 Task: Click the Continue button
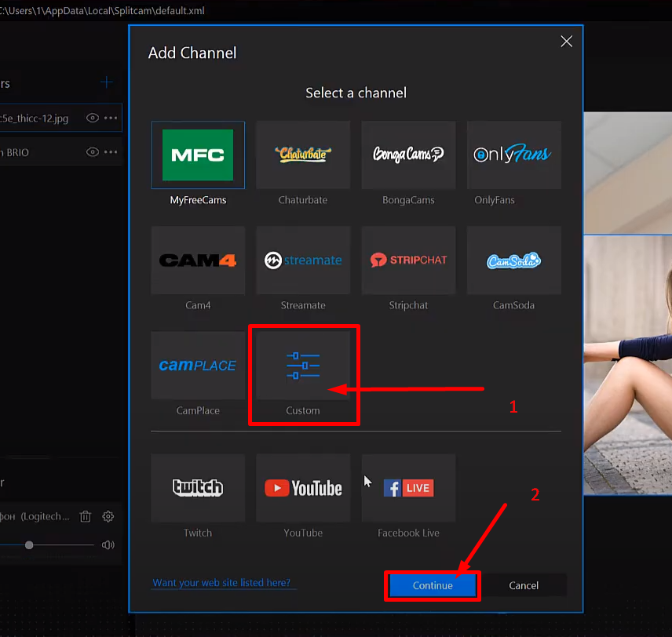point(433,585)
